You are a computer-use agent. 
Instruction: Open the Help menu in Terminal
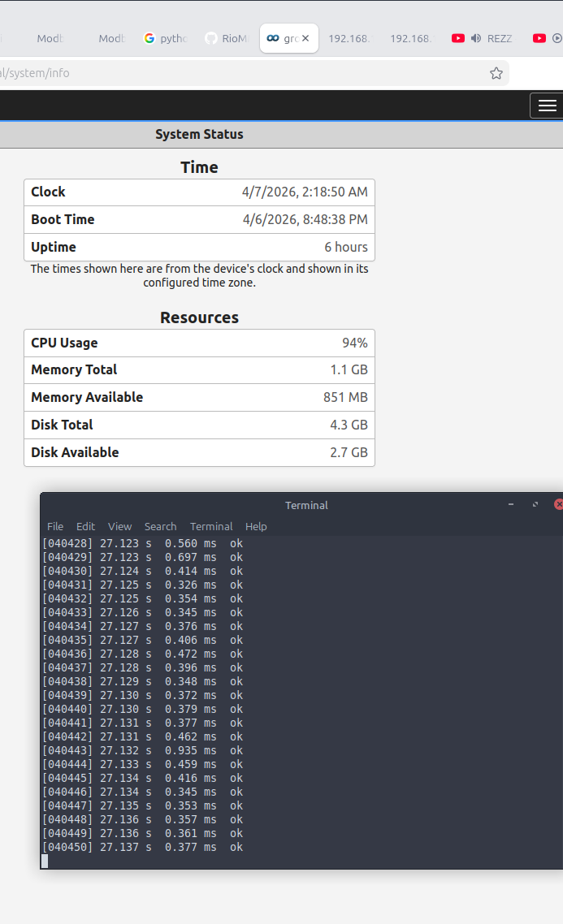click(x=256, y=526)
